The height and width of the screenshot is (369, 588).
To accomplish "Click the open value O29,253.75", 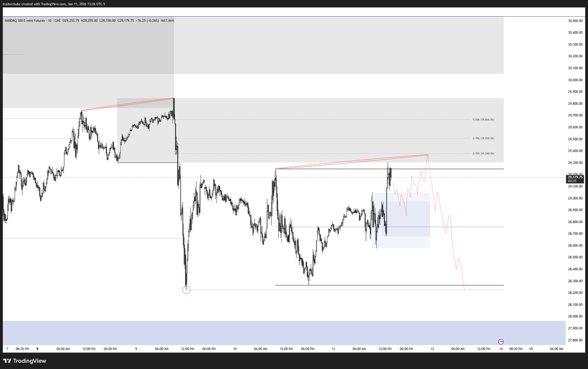I will (x=71, y=21).
